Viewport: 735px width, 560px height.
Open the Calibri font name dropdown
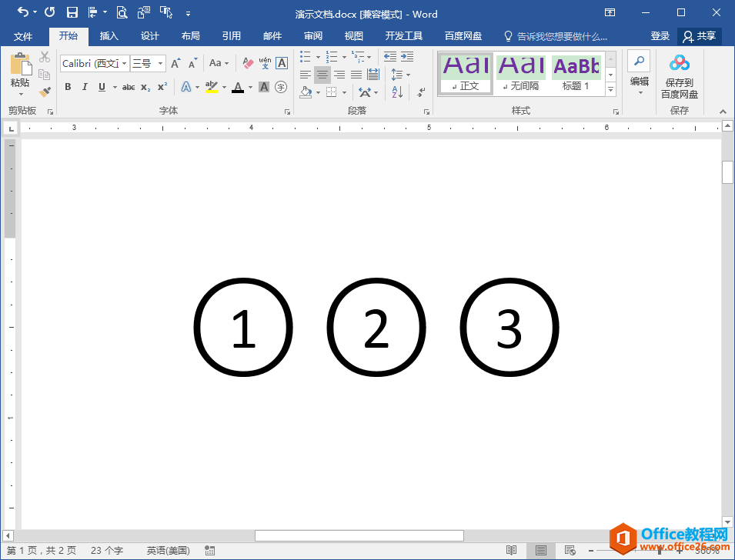124,63
